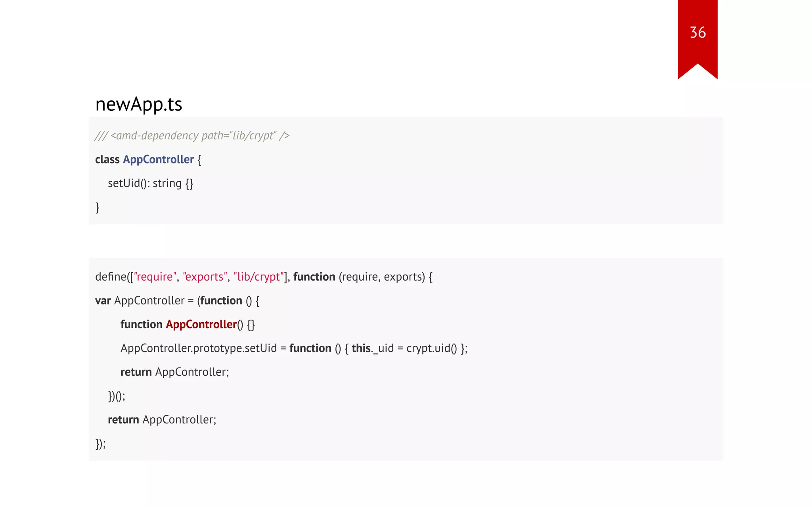812x508 pixels.
Task: Click the indented inner return AppController line
Action: tap(174, 372)
